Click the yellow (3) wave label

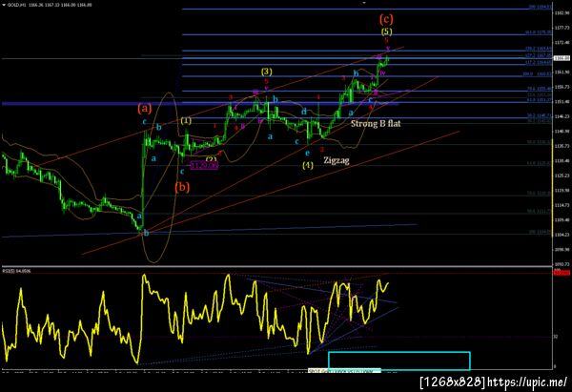tap(266, 72)
